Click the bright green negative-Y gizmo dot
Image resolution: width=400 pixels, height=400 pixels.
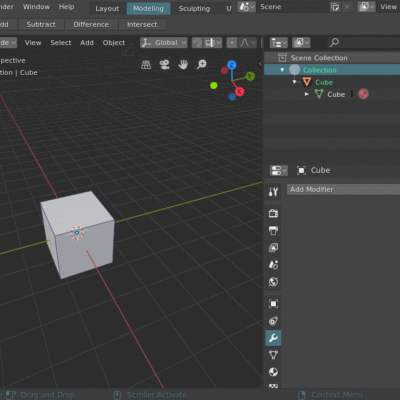(x=214, y=86)
